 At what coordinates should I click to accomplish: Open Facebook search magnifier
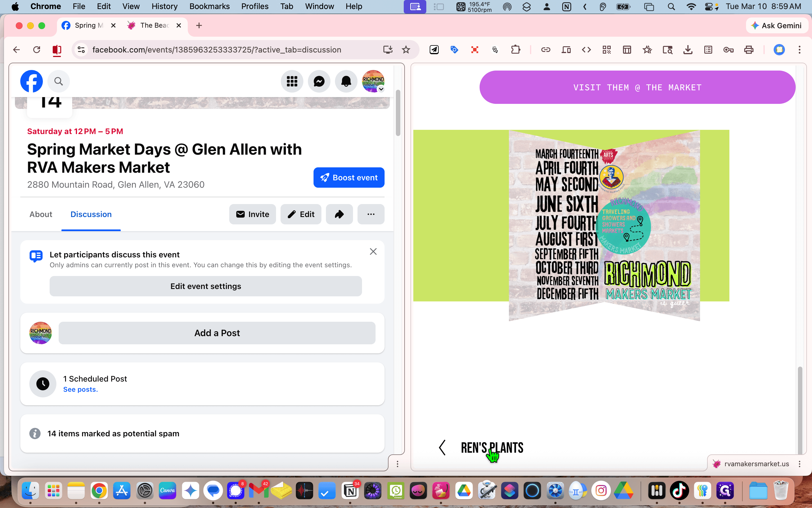[58, 81]
